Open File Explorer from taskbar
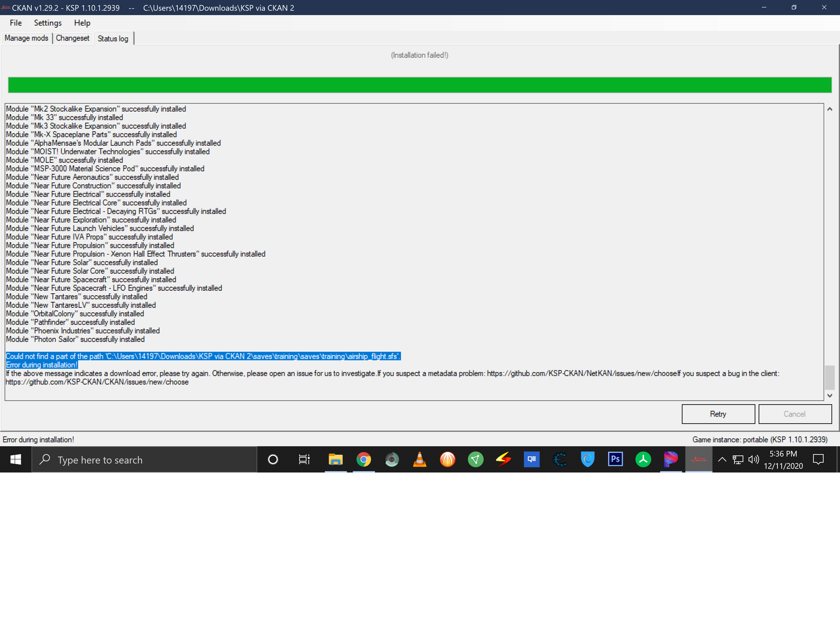 tap(335, 460)
